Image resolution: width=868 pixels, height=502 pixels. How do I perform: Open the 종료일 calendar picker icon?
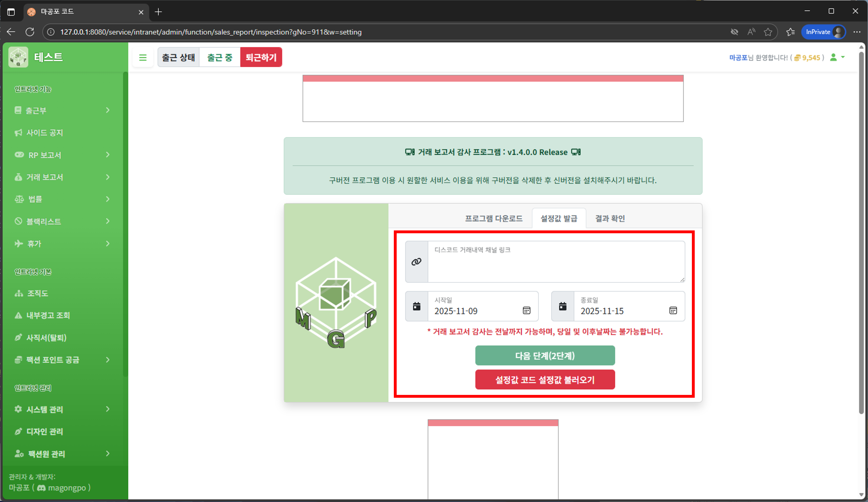[x=673, y=310]
